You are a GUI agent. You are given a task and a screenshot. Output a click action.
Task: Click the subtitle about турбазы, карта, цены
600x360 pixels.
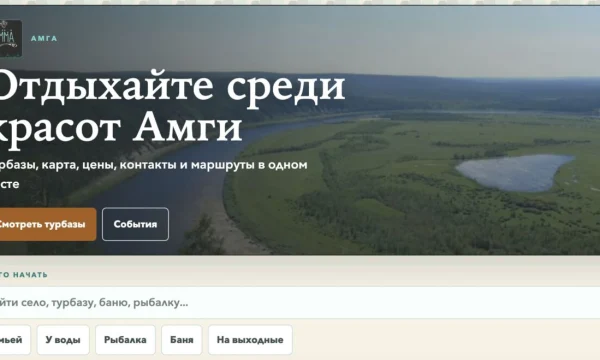pos(153,174)
